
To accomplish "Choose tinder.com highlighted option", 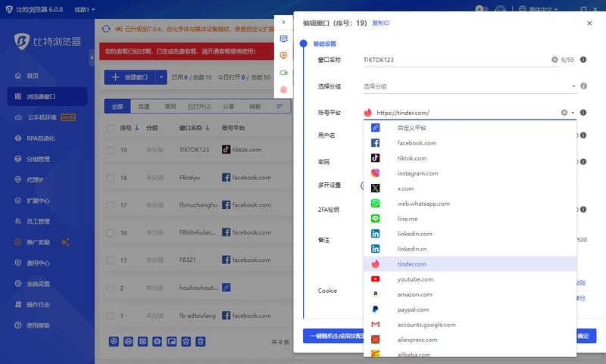I will [x=470, y=264].
